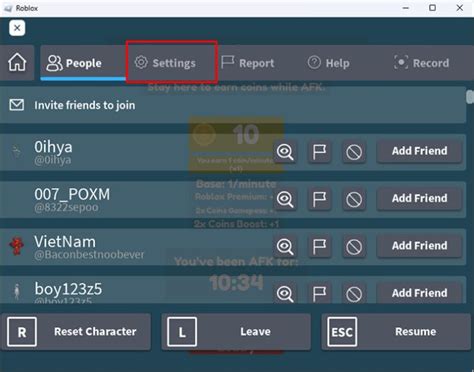Click the 0ihya player name
This screenshot has width=474, height=372.
pos(53,147)
